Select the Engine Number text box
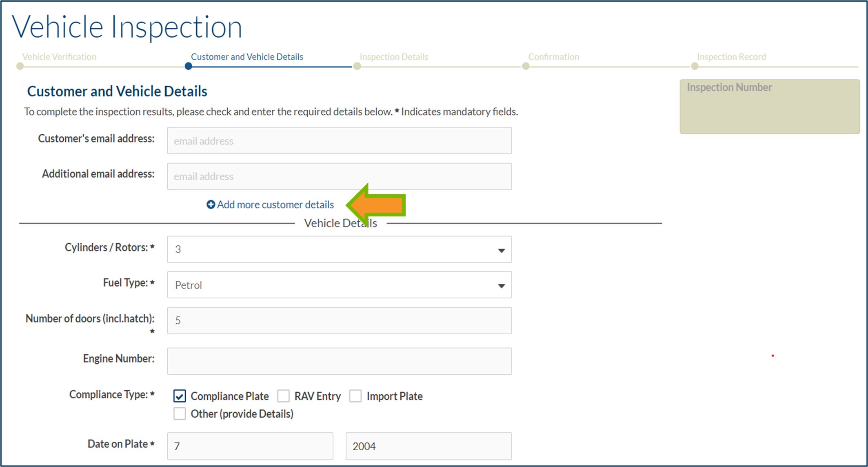The width and height of the screenshot is (868, 467). pyautogui.click(x=339, y=361)
